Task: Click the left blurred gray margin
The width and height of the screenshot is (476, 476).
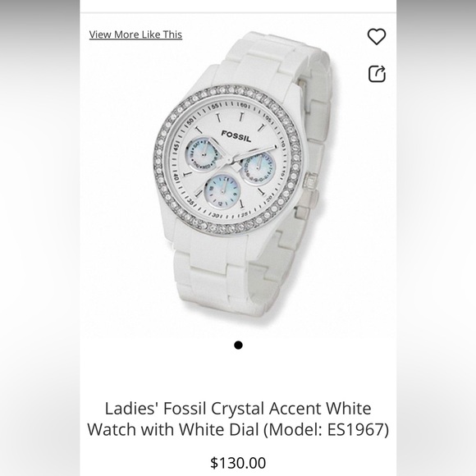Action: click(x=39, y=238)
